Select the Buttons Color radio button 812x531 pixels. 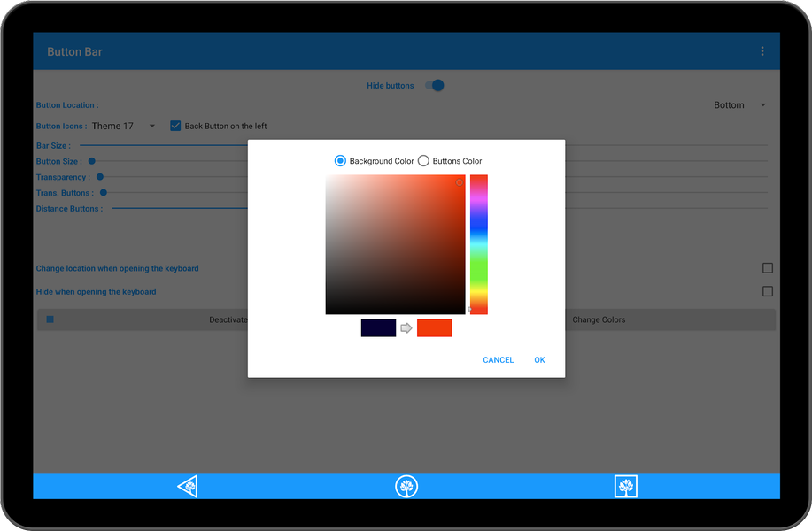[x=423, y=161]
